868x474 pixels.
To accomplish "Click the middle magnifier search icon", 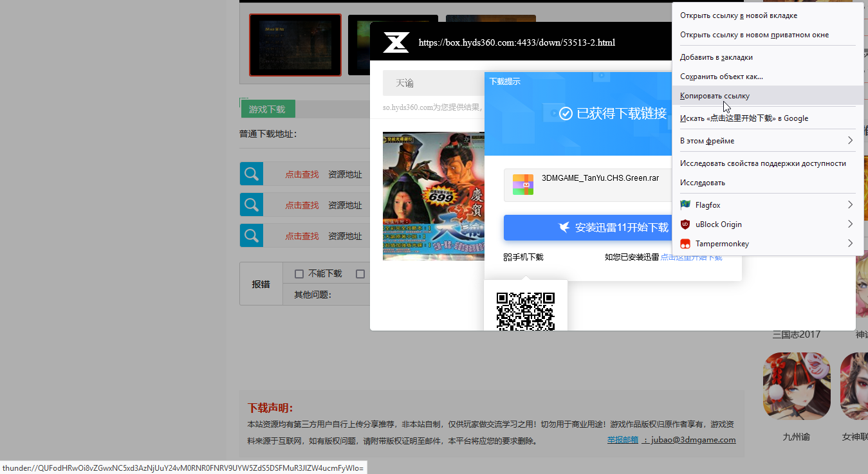I will [x=252, y=205].
